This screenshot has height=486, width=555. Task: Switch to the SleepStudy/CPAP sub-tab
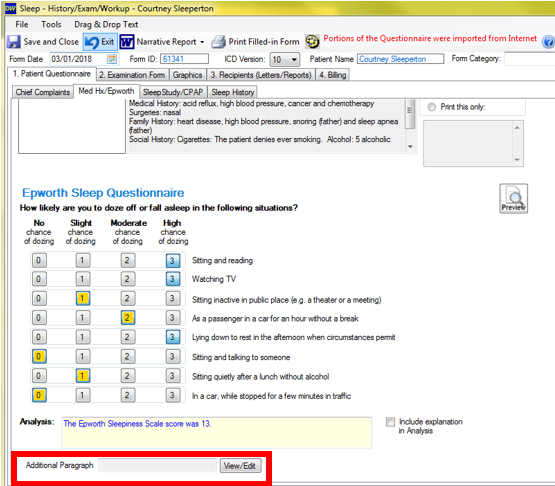point(173,92)
